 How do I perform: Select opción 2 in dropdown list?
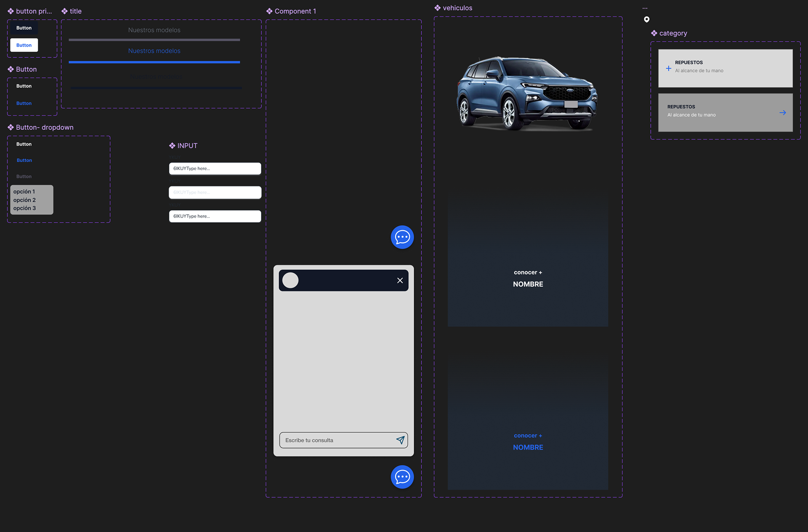[x=24, y=200]
